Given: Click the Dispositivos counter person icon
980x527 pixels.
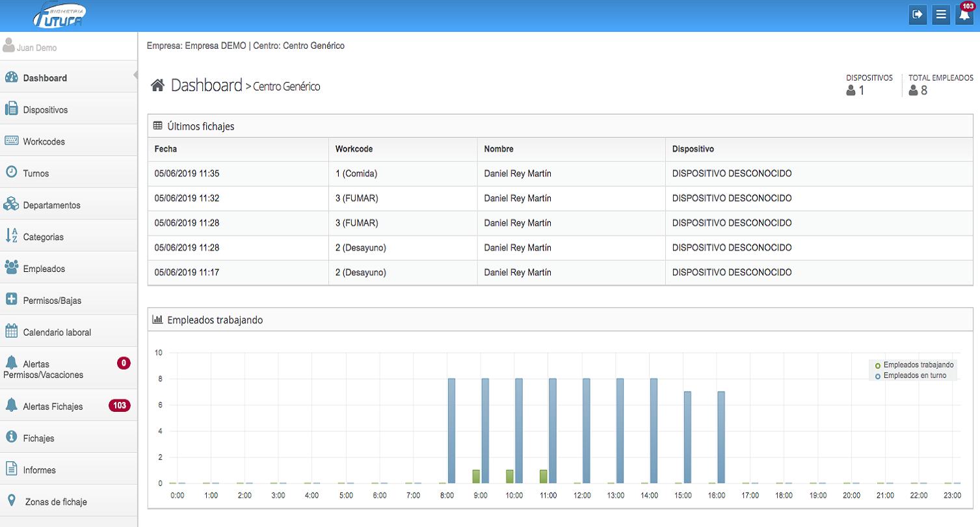Looking at the screenshot, I should tap(851, 90).
